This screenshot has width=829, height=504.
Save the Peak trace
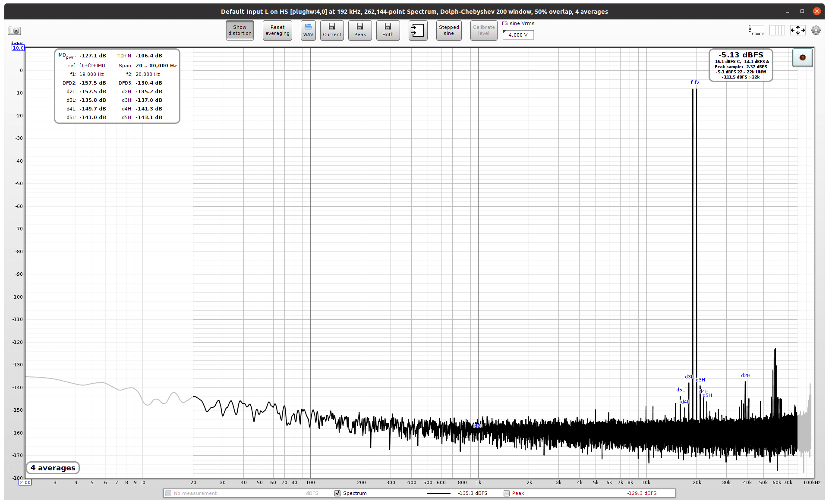[x=360, y=30]
